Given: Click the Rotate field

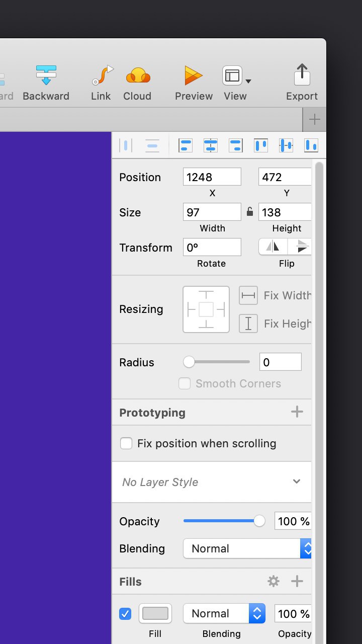Looking at the screenshot, I should pyautogui.click(x=212, y=248).
